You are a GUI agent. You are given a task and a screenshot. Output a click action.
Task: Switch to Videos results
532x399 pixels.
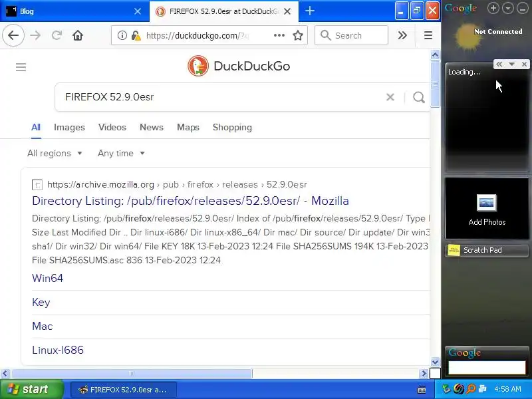click(x=112, y=127)
